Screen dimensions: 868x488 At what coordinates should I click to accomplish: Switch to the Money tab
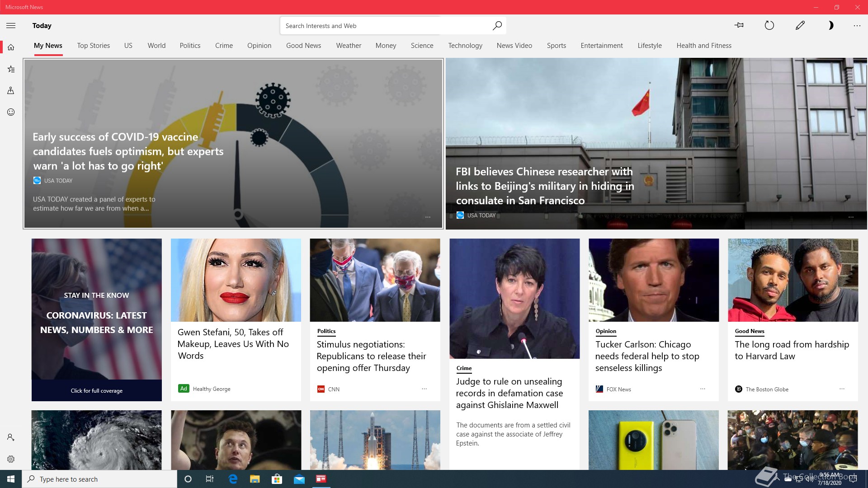pyautogui.click(x=386, y=46)
